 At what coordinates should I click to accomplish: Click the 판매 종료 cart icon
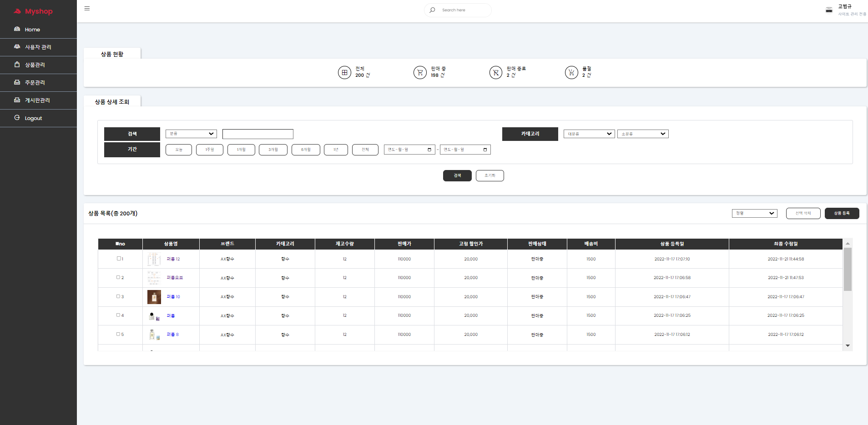pos(496,72)
